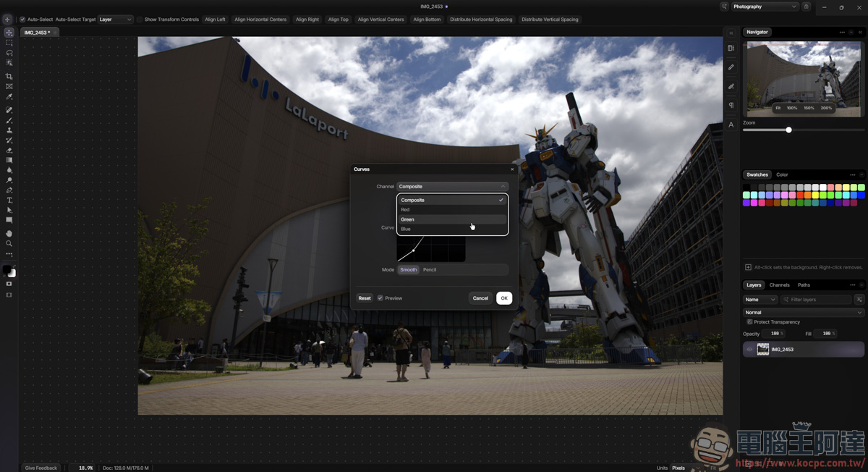
Task: Select the Brush tool
Action: pyautogui.click(x=9, y=120)
